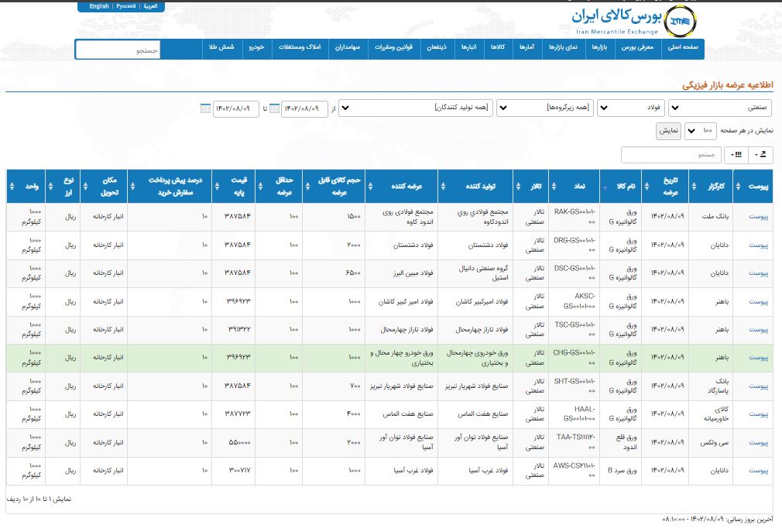782x532 pixels.
Task: Expand the همه تولید کنندگان producers dropdown
Action: coord(416,108)
